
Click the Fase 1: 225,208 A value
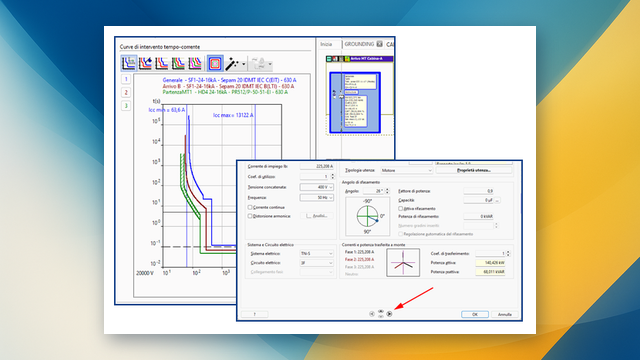[360, 252]
